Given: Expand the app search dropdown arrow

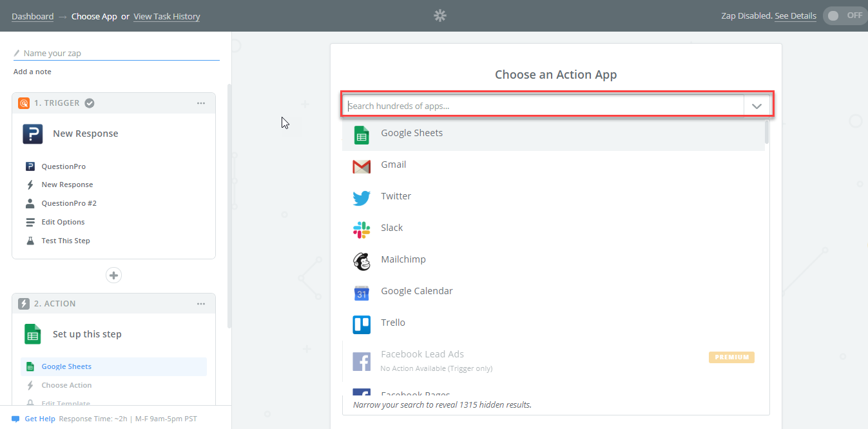Looking at the screenshot, I should 757,106.
